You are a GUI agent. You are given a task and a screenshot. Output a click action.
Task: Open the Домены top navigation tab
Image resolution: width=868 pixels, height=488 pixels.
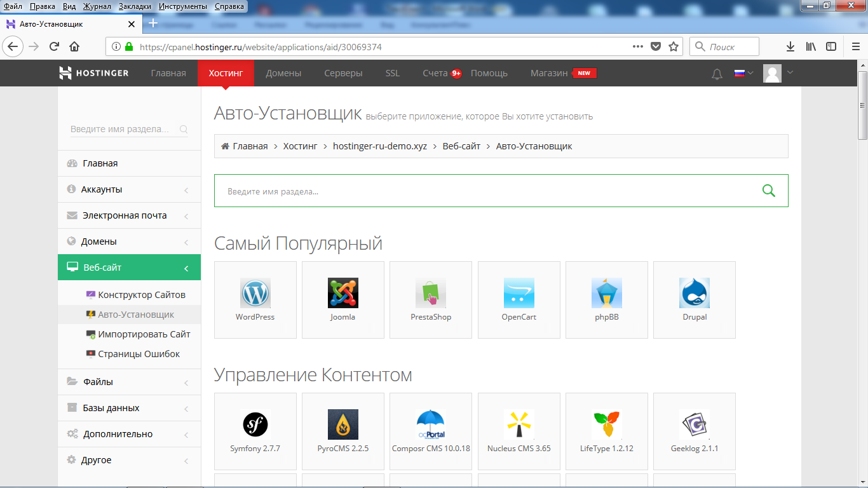pyautogui.click(x=283, y=73)
